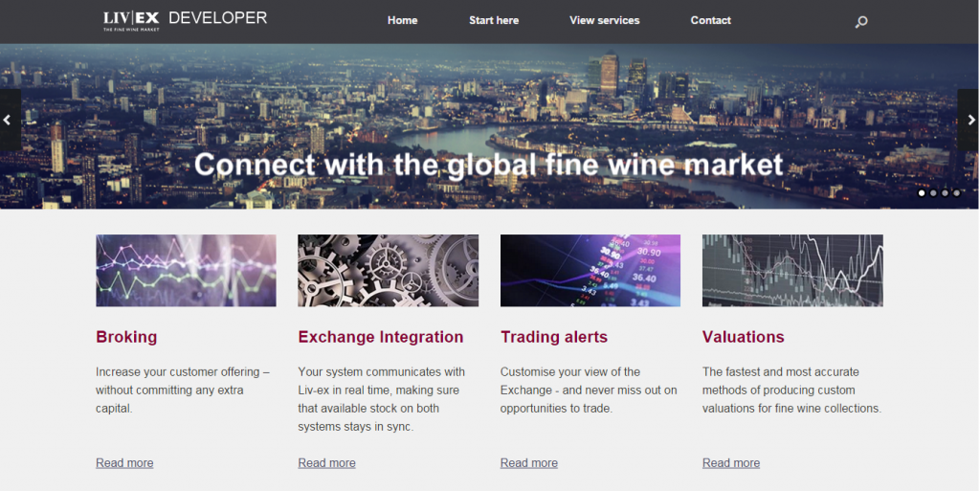Read more under Trading alerts
Screen dimensions: 980x491
point(528,463)
